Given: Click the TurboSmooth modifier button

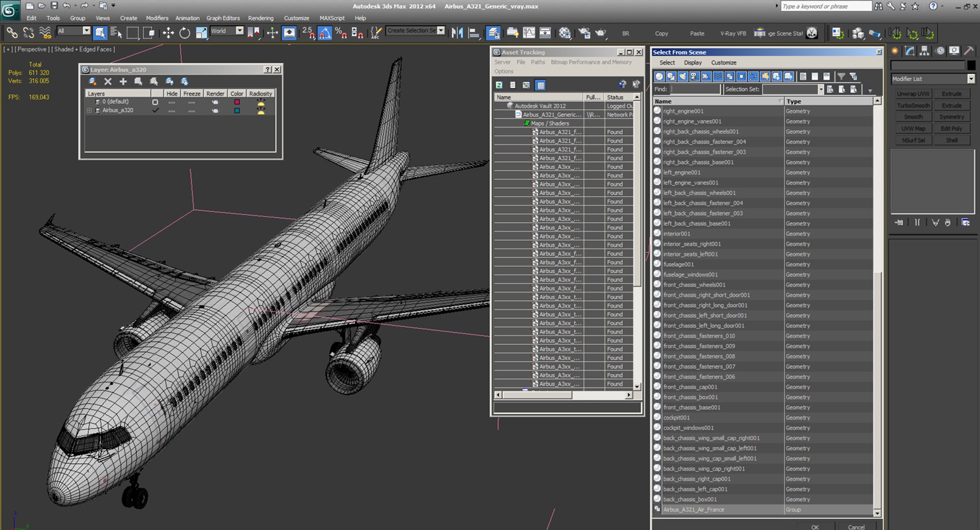Looking at the screenshot, I should click(913, 106).
